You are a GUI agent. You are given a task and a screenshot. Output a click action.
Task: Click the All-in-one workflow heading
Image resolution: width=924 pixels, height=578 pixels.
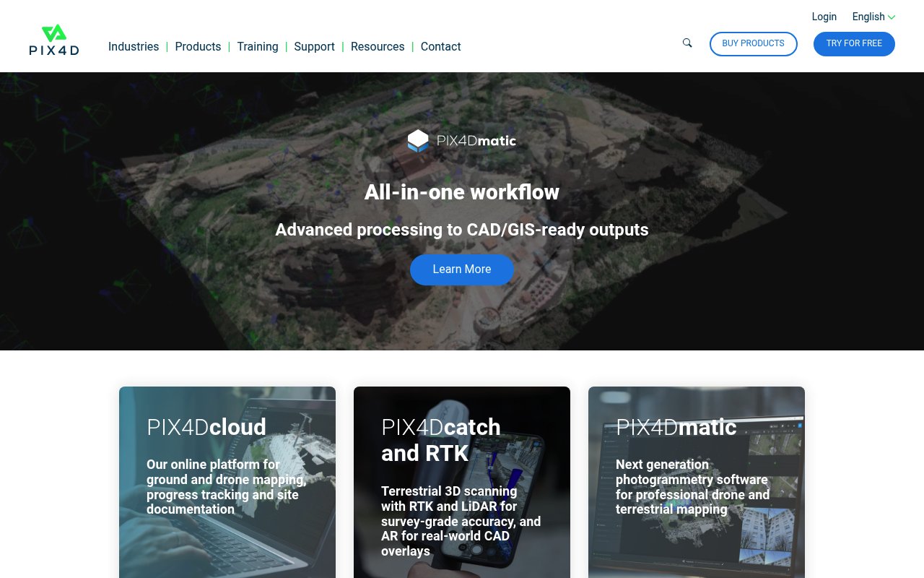pos(462,192)
